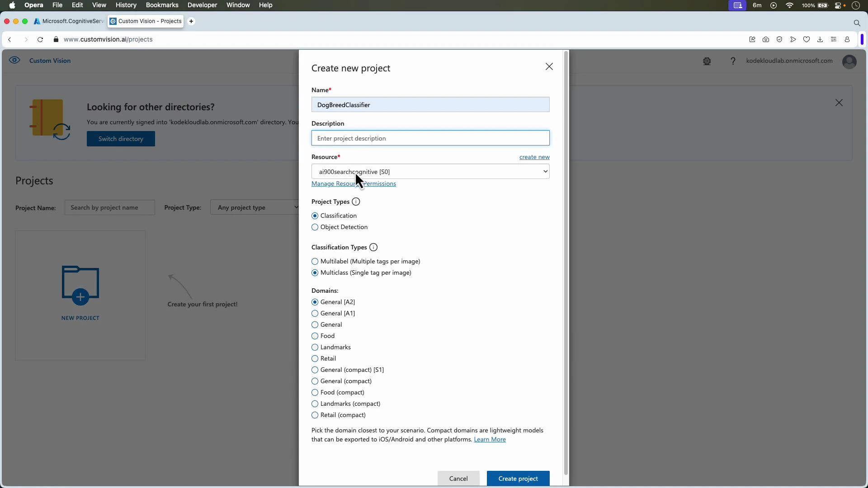Click the Custom Vision eye logo
This screenshot has width=868, height=488.
tap(14, 60)
